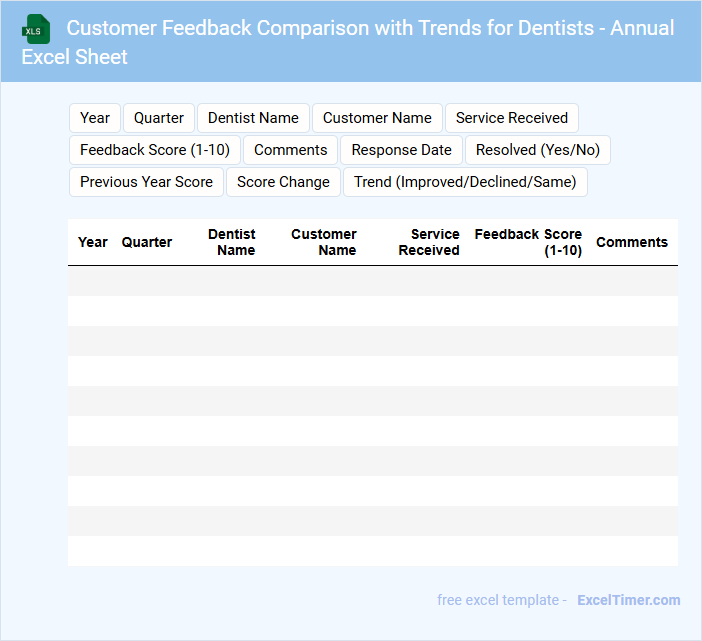
Task: Click the Year column header in table
Action: [x=93, y=242]
